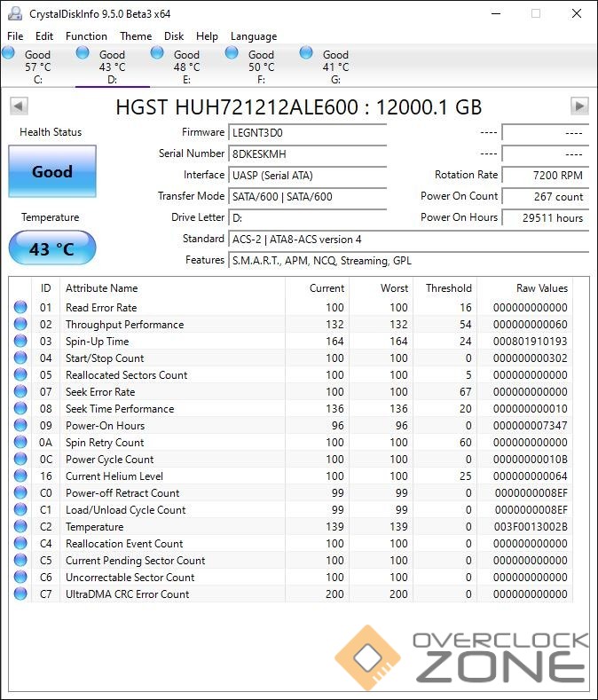Click the status icon for Seek Time Performance
The height and width of the screenshot is (700, 598).
pos(20,408)
